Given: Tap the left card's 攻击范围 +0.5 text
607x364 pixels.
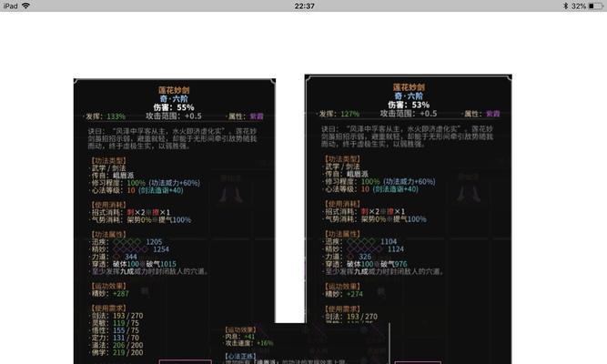Looking at the screenshot, I should point(174,116).
